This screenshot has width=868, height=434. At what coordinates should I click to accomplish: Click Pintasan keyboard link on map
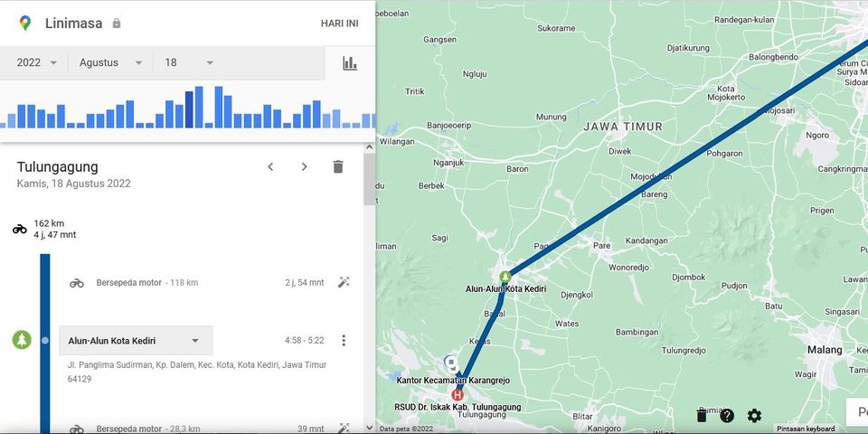[x=806, y=429]
